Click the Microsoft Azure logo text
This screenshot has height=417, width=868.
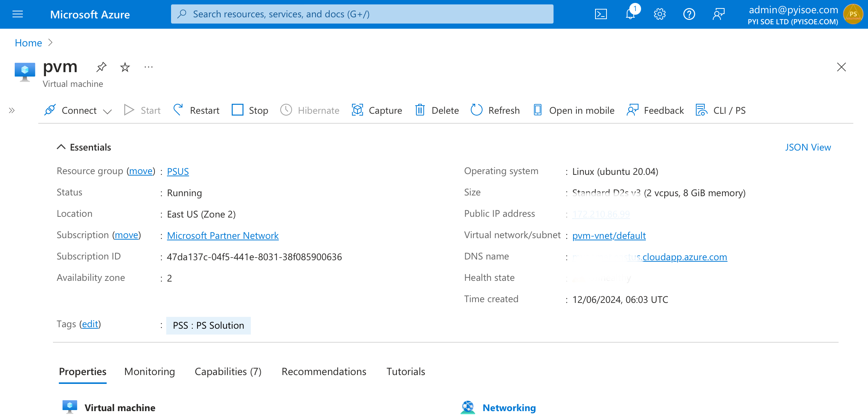pyautogui.click(x=90, y=14)
